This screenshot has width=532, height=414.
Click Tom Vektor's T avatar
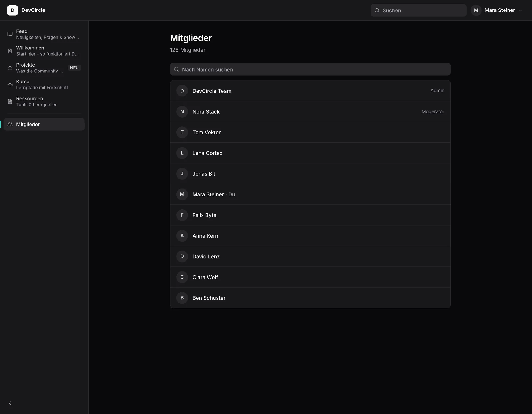182,132
